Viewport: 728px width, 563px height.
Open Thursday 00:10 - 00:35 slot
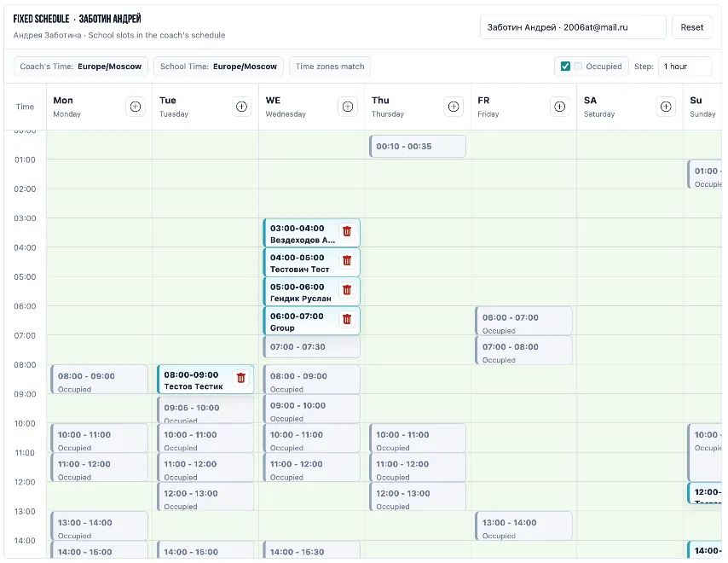coord(418,147)
